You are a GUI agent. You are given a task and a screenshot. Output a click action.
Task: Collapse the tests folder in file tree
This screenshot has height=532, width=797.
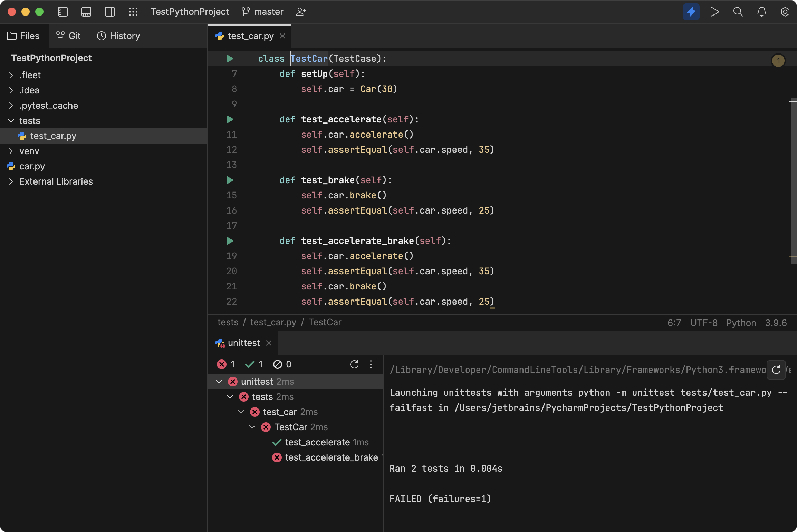click(11, 121)
